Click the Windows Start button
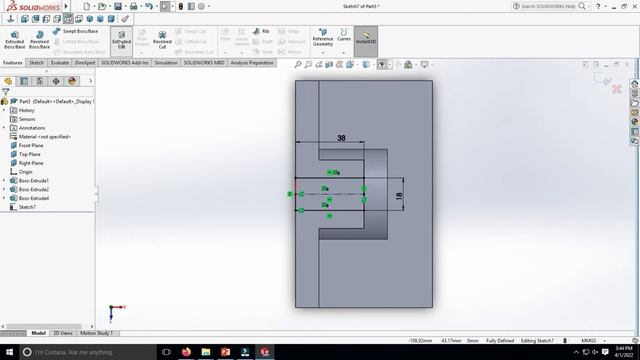 pos(9,352)
